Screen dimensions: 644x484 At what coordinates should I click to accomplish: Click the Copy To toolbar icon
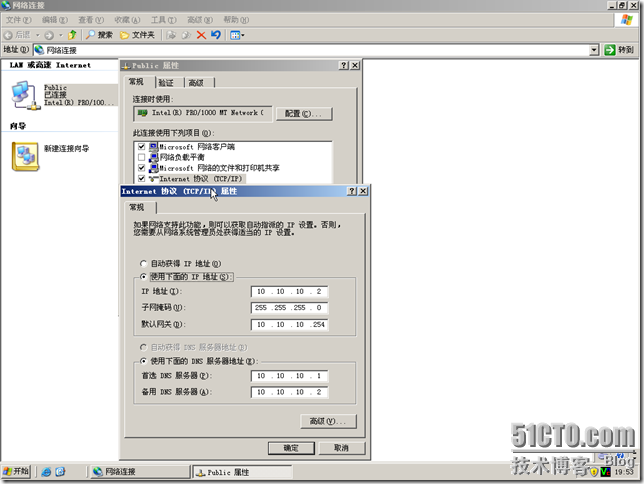pyautogui.click(x=186, y=35)
